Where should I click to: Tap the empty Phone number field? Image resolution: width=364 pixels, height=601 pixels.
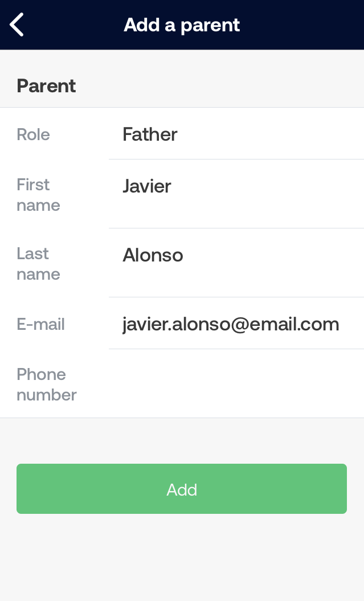[x=236, y=384]
